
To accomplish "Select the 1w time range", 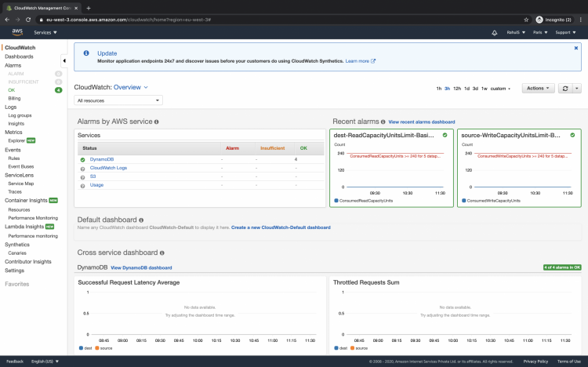I will [x=485, y=89].
